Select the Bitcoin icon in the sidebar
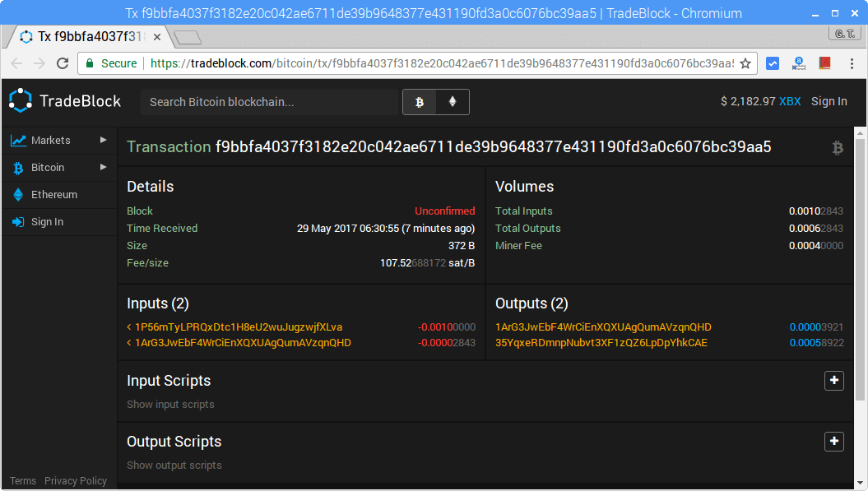This screenshot has height=491, width=868. pyautogui.click(x=20, y=167)
